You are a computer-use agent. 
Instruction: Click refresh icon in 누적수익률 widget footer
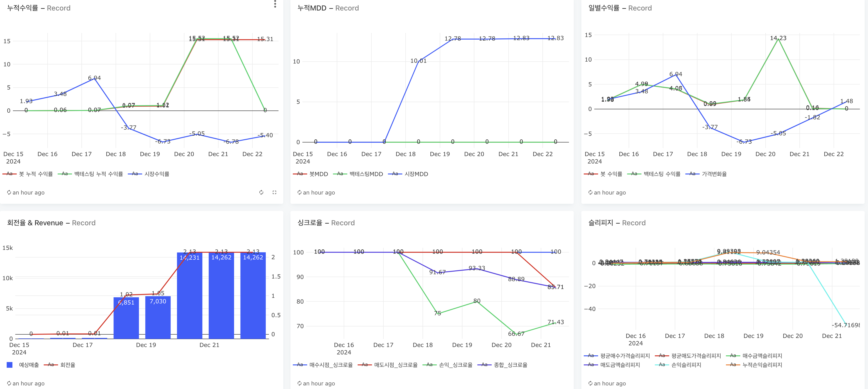click(x=261, y=192)
